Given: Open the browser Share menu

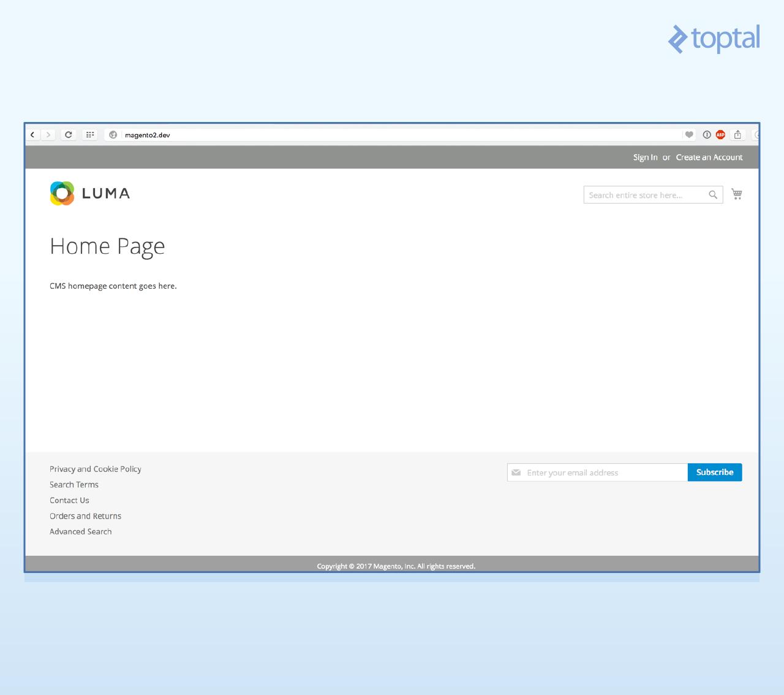Looking at the screenshot, I should click(x=737, y=134).
